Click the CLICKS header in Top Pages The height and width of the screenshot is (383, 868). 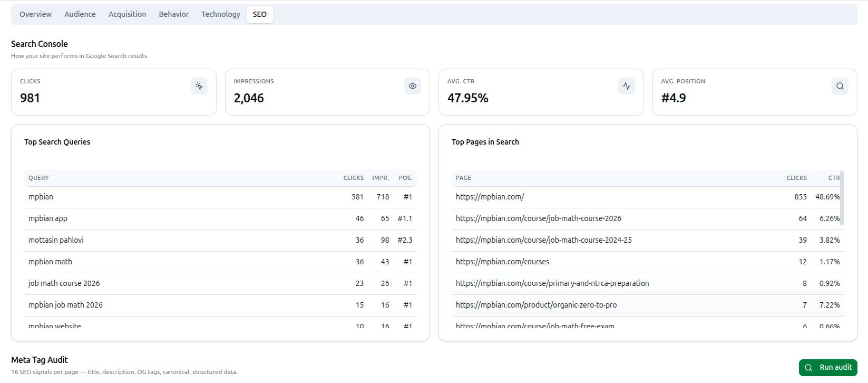796,178
